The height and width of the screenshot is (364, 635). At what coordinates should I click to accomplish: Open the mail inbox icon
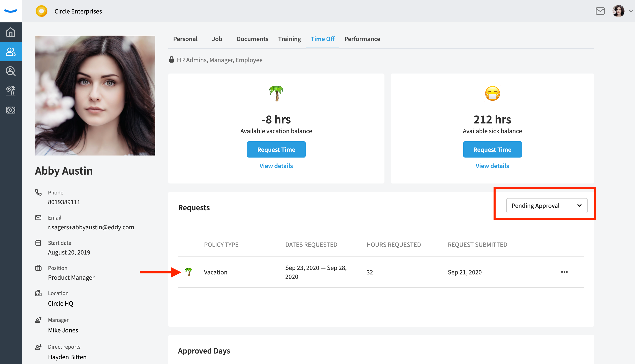point(600,11)
